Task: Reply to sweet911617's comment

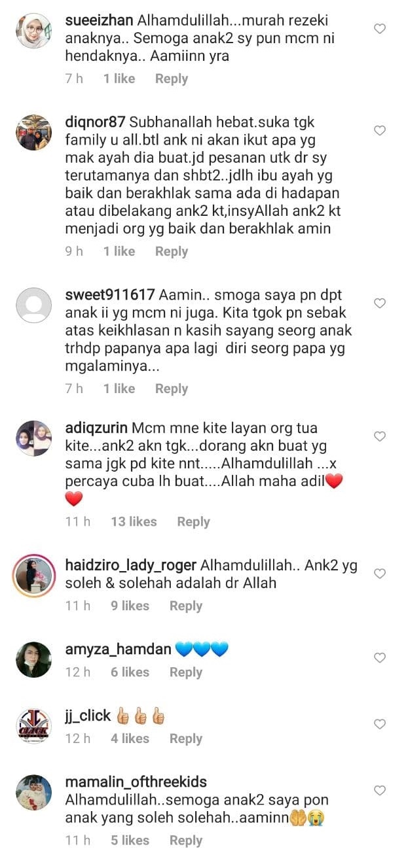Action: click(x=172, y=389)
